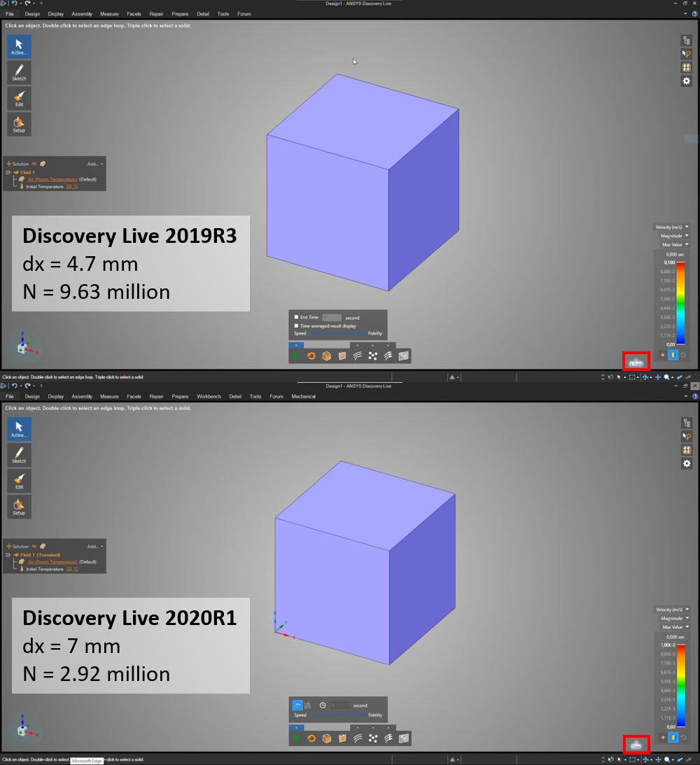Open the Measure tab in bottom window
Image resolution: width=700 pixels, height=765 pixels.
pyautogui.click(x=109, y=397)
